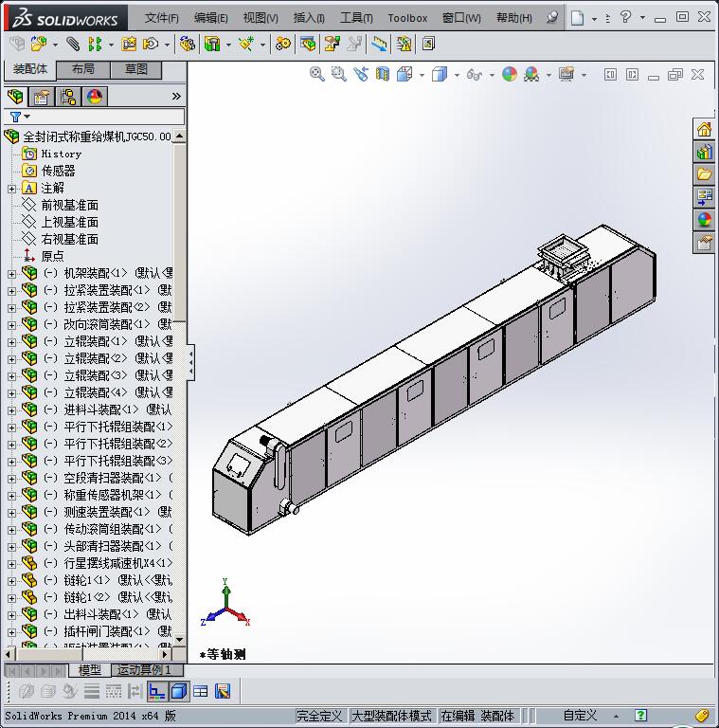The height and width of the screenshot is (728, 719).
Task: Expand the 机架装配<1> tree node
Action: (x=11, y=274)
